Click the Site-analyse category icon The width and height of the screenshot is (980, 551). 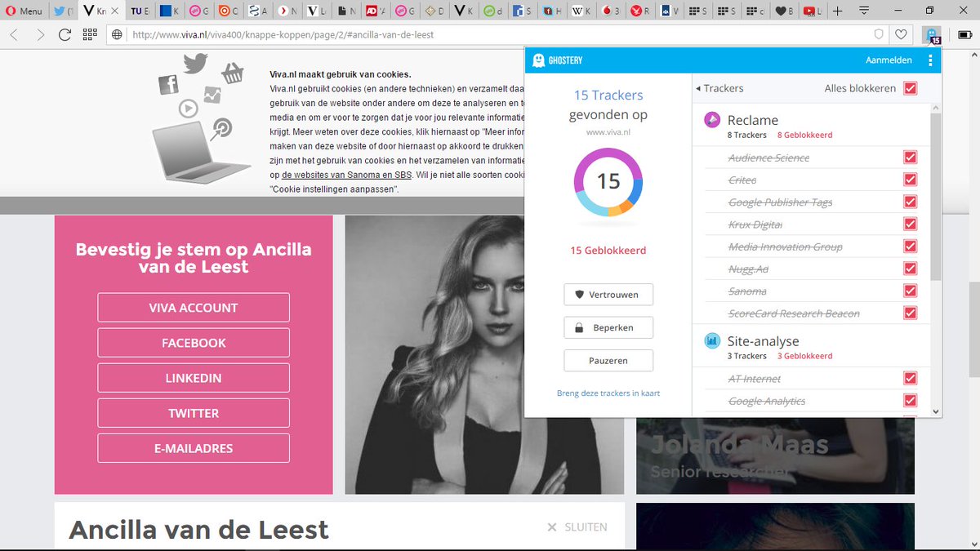tap(712, 341)
